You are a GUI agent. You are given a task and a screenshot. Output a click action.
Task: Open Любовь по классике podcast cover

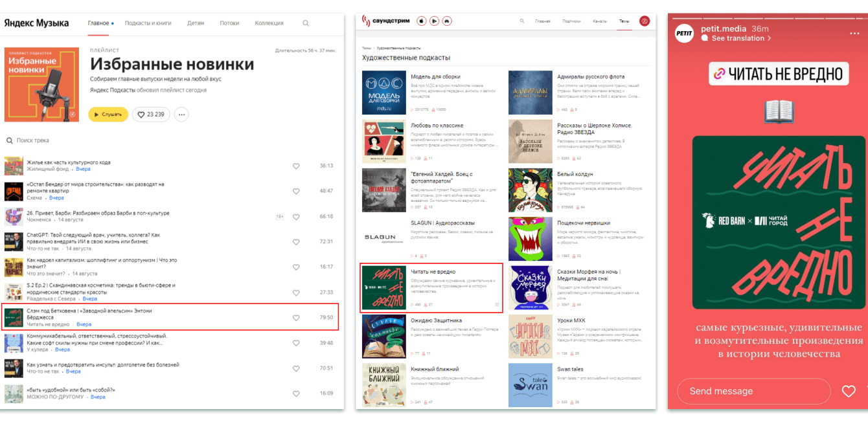384,142
